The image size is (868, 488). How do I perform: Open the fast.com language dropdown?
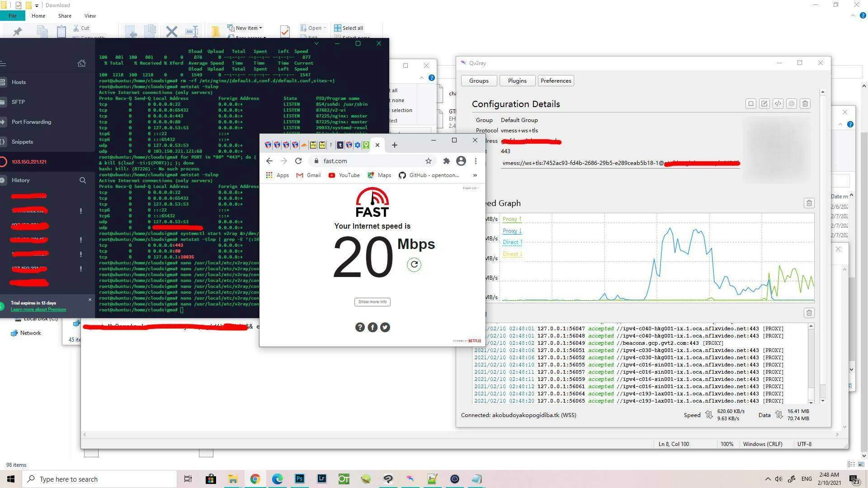pos(471,188)
